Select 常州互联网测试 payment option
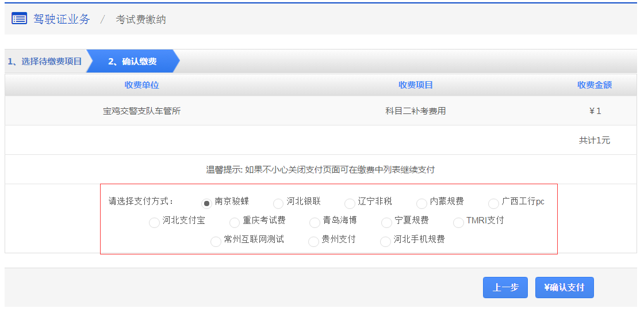644x312 pixels. click(x=216, y=241)
